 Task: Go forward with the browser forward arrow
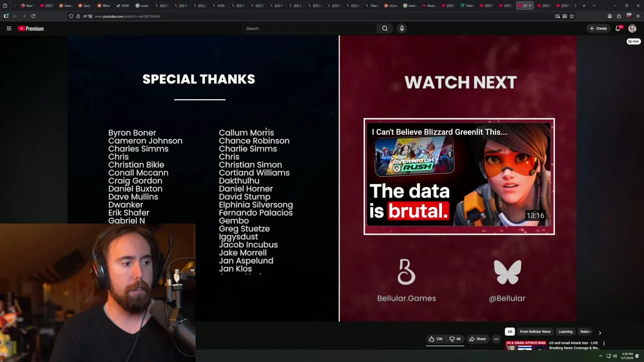pyautogui.click(x=24, y=16)
